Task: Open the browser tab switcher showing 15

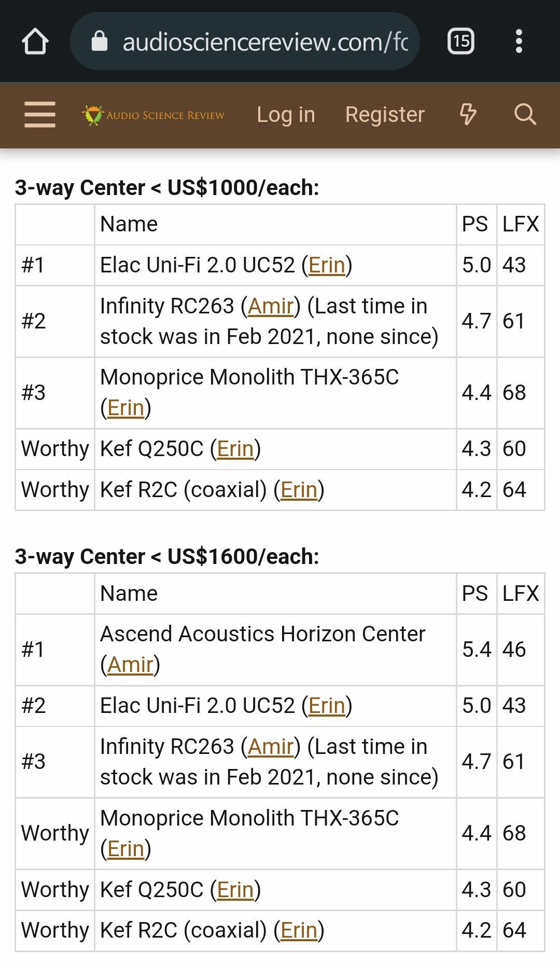Action: (x=460, y=42)
